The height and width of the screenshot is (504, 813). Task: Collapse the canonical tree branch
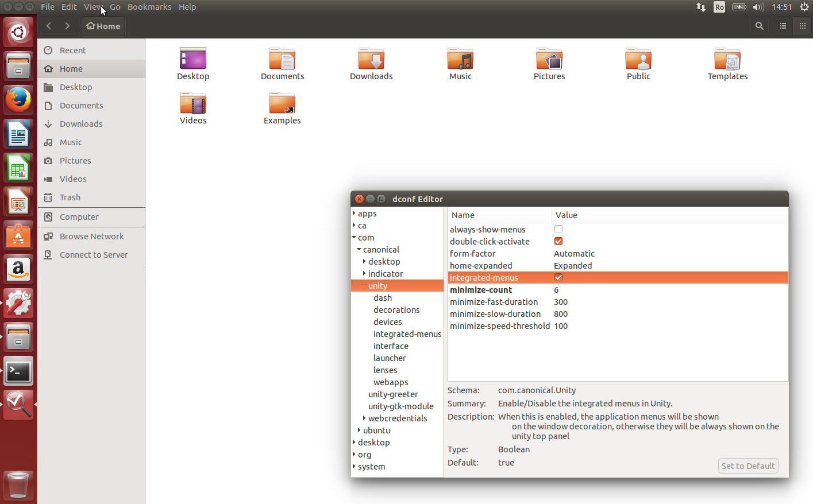click(x=359, y=249)
